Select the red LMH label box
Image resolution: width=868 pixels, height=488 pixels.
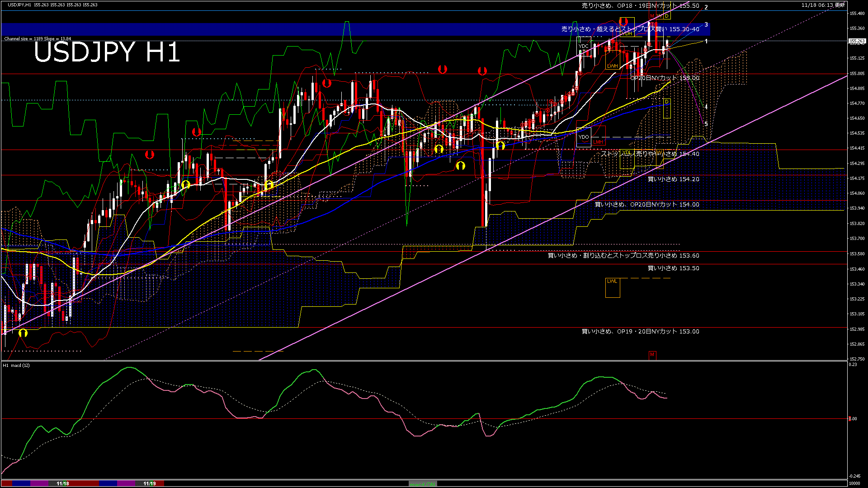pyautogui.click(x=598, y=142)
